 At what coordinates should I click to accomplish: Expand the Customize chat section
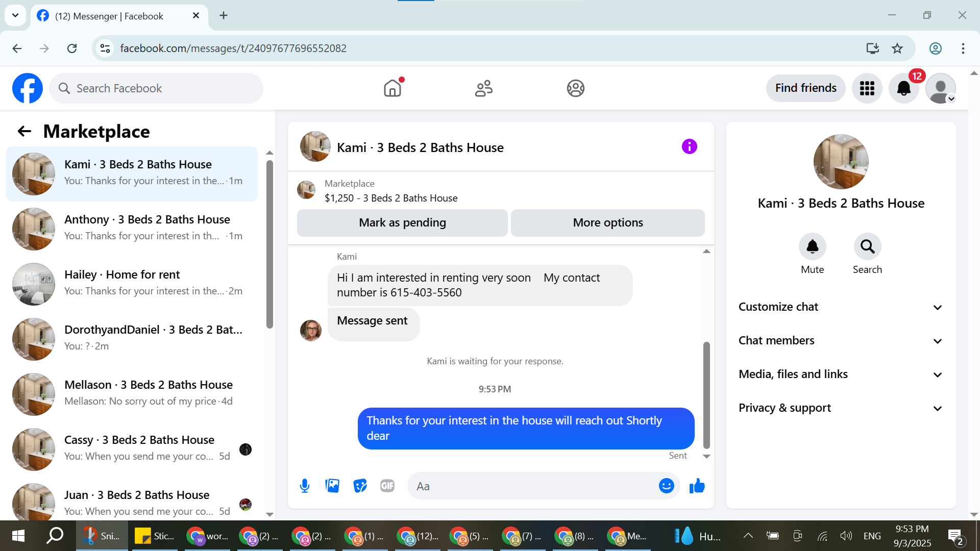841,307
